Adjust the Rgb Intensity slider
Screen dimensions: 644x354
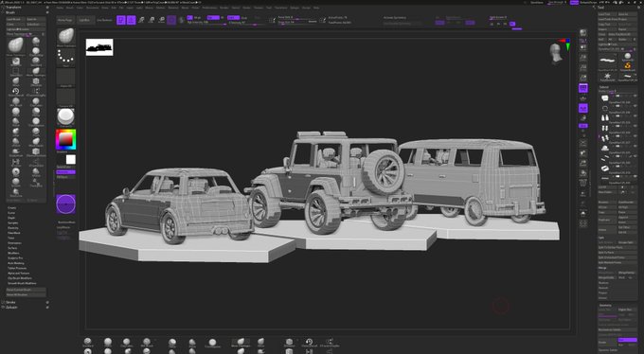coord(206,23)
